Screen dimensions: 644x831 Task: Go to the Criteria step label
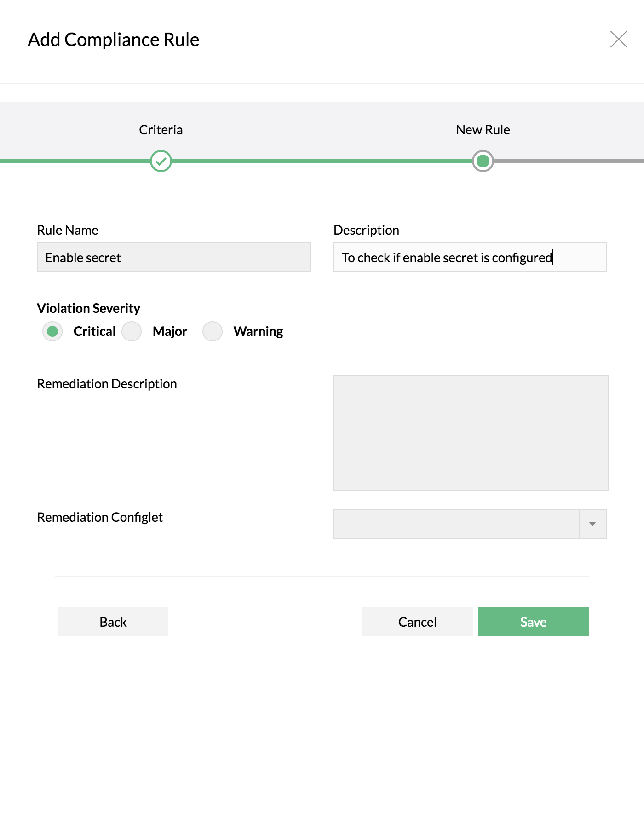tap(161, 130)
